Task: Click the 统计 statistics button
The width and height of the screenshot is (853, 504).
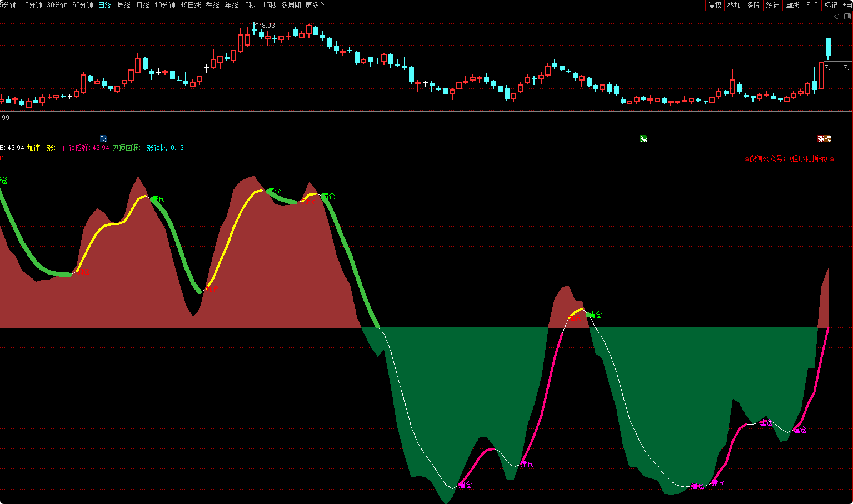Action: click(772, 5)
